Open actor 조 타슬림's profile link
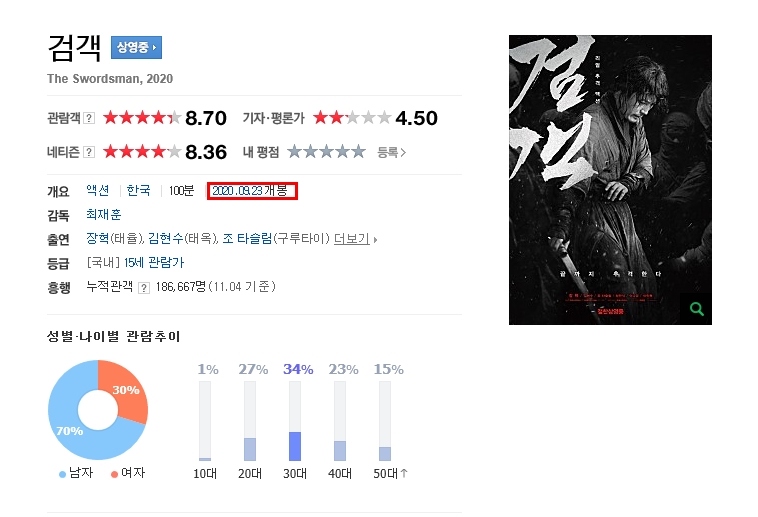758x517 pixels. coord(247,238)
